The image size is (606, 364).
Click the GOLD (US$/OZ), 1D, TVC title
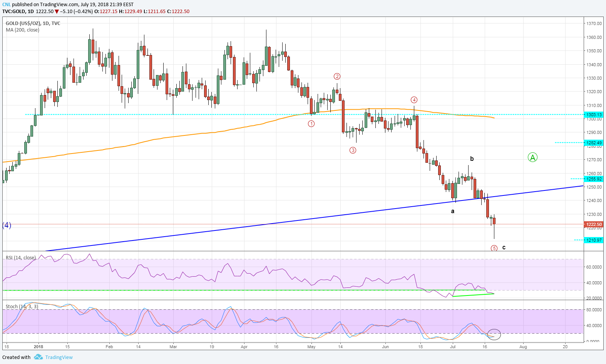click(33, 23)
